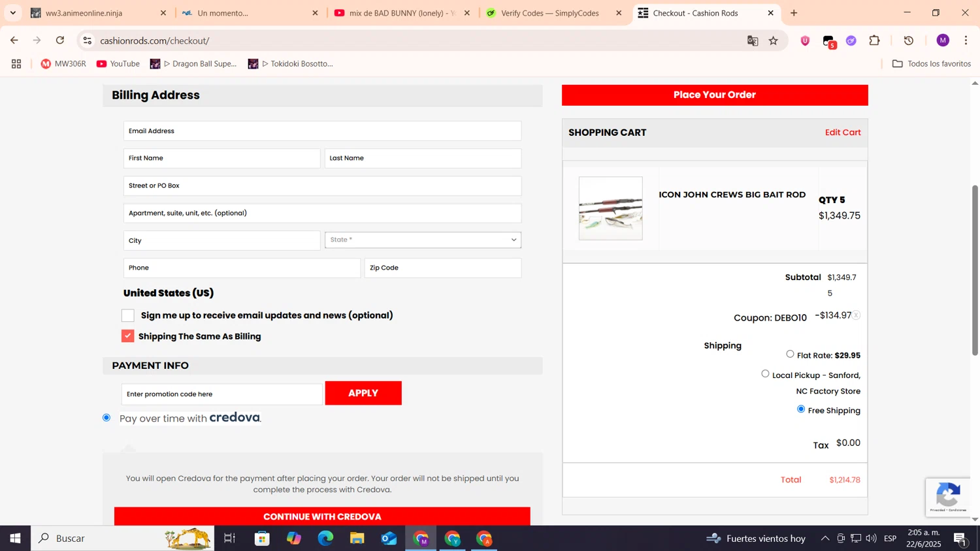Switch to Un momento tab

[x=250, y=13]
